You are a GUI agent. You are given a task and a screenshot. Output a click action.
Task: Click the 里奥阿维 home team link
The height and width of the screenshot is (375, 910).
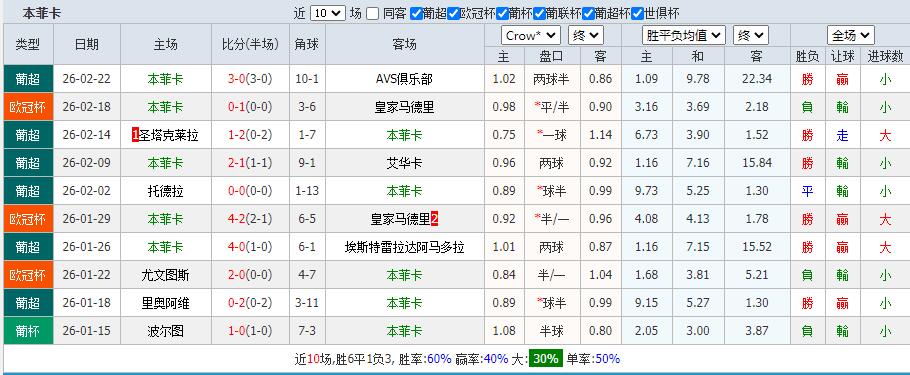166,303
